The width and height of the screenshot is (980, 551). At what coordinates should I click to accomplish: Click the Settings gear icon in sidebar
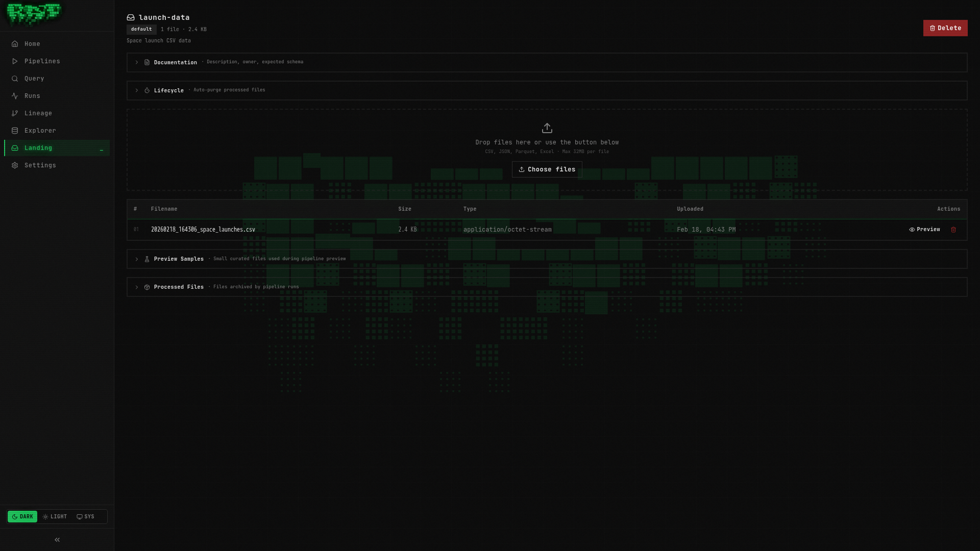(x=15, y=165)
